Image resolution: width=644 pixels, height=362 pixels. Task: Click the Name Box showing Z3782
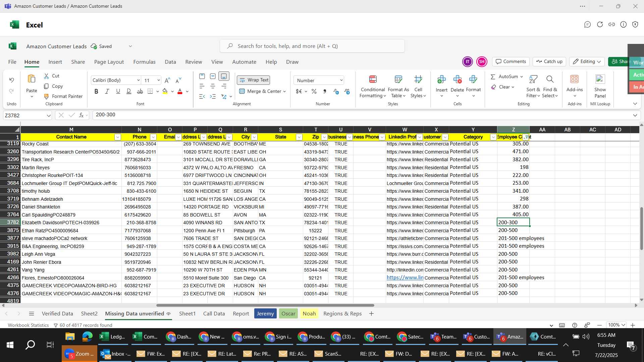[27, 116]
